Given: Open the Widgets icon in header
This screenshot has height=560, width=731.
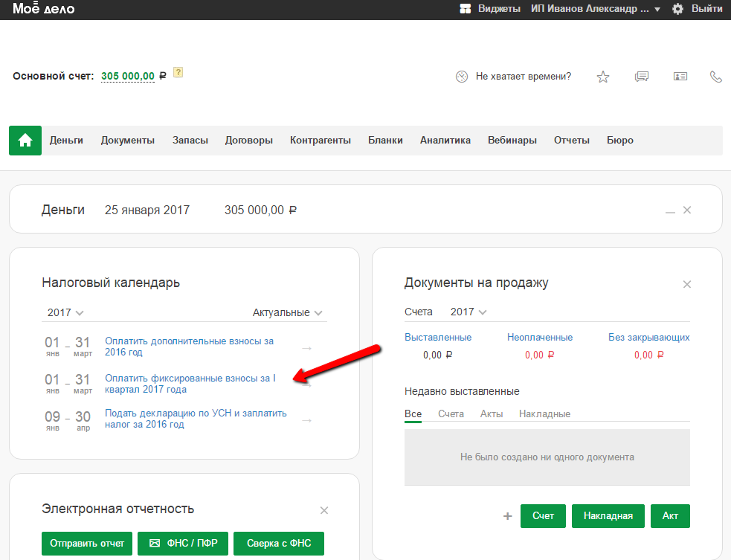Looking at the screenshot, I should (x=466, y=9).
